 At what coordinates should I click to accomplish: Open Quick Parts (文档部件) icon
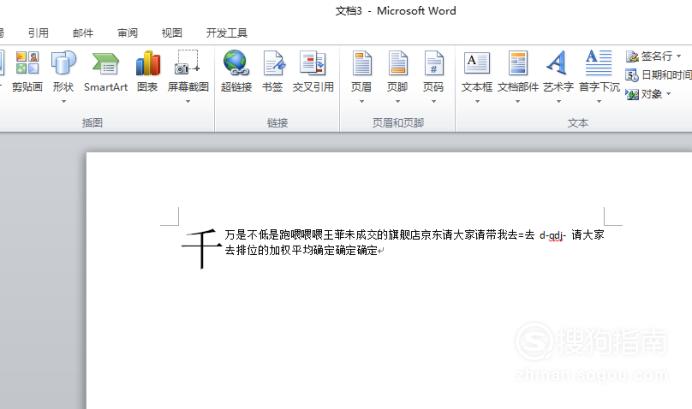(x=518, y=63)
